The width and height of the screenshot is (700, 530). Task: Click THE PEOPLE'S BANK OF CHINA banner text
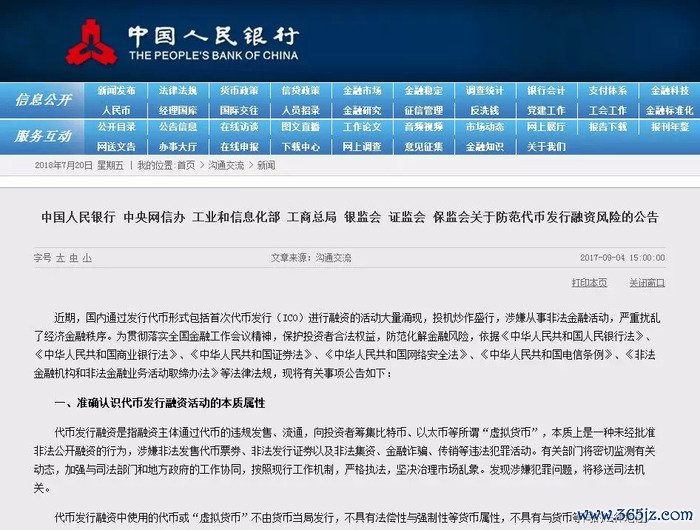213,55
